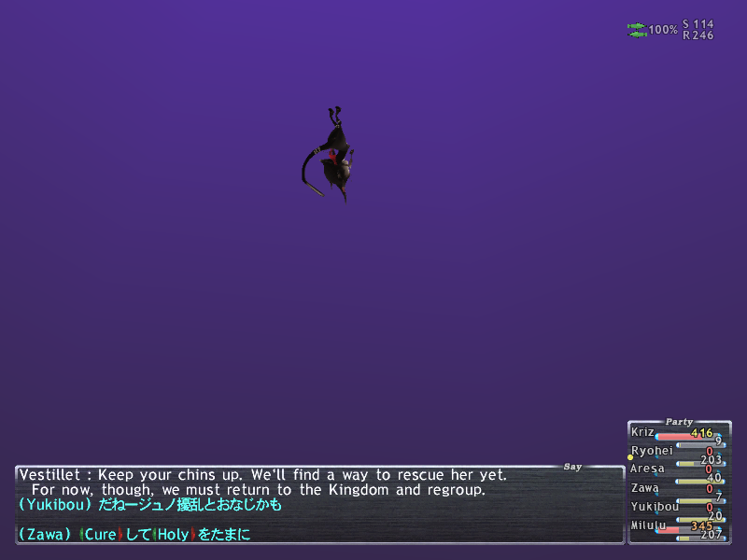Select party member Kriz
The image size is (747, 560).
(642, 432)
